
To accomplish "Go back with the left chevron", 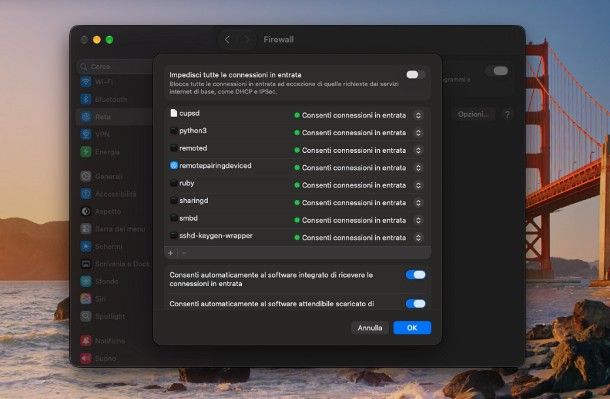I will click(227, 40).
